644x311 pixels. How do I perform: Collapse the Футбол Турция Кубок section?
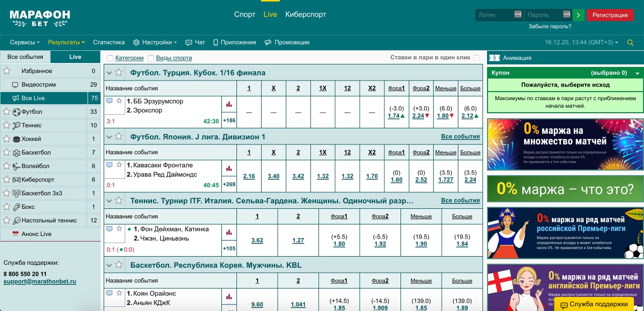click(x=109, y=72)
